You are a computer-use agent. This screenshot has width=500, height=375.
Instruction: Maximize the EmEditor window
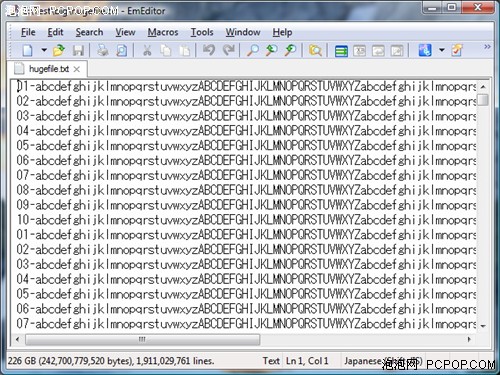click(452, 7)
